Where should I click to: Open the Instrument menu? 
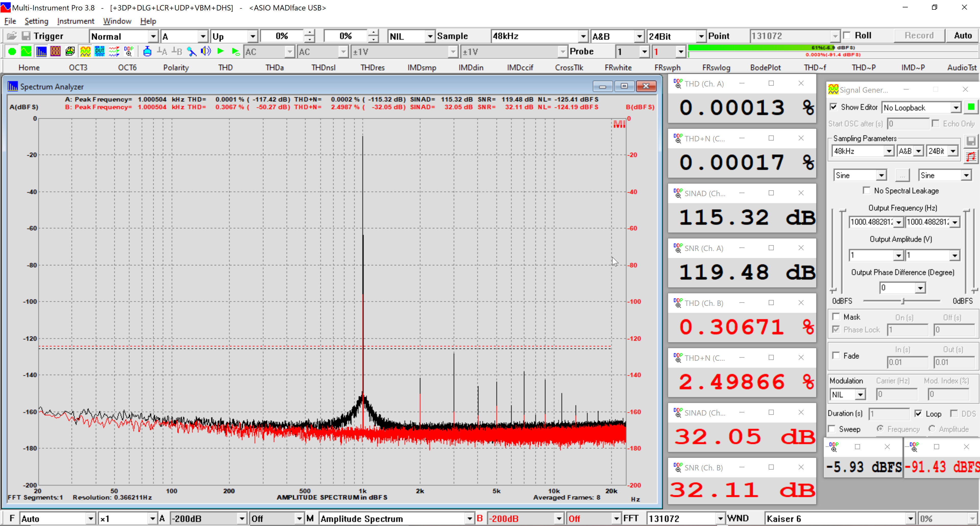(76, 21)
